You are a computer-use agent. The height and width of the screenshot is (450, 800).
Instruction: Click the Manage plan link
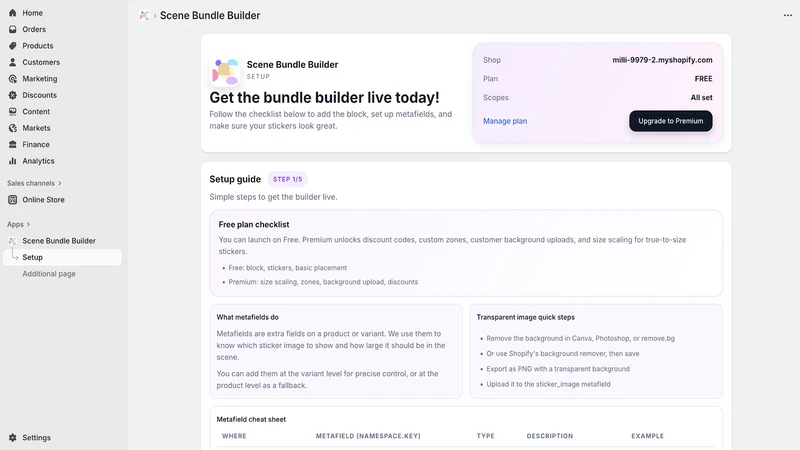505,121
